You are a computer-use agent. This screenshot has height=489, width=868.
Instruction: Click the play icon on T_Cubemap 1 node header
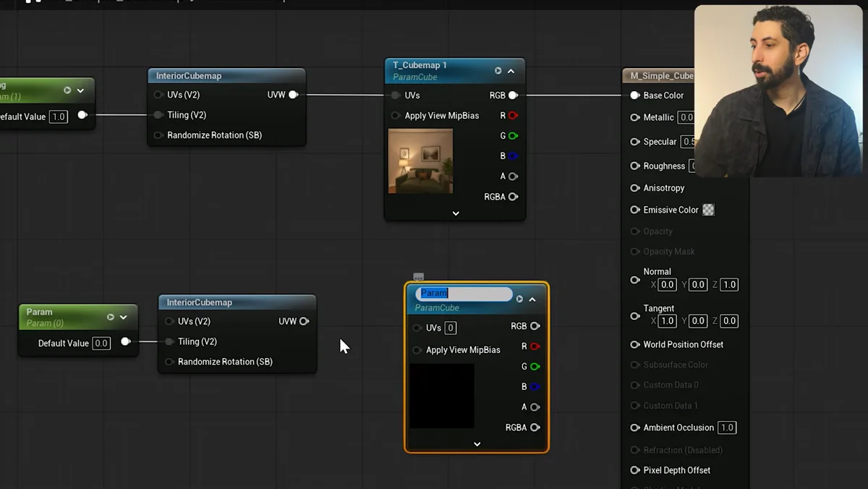(498, 71)
